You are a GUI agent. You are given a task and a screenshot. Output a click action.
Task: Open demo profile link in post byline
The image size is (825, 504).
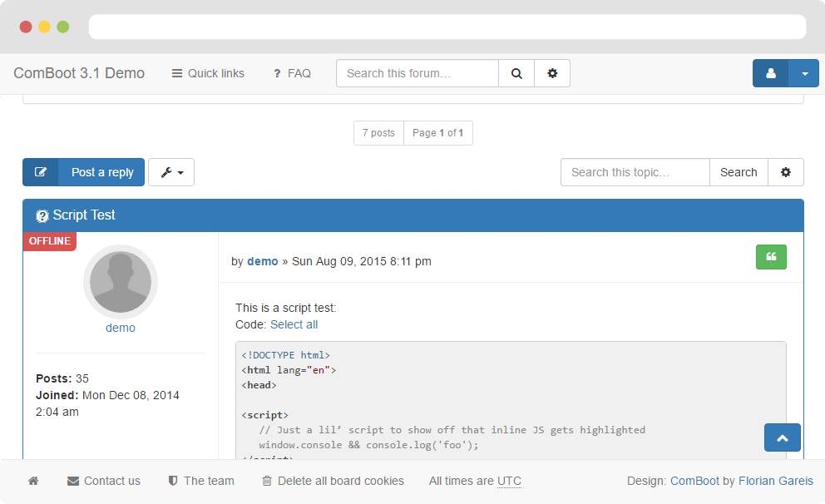point(263,261)
